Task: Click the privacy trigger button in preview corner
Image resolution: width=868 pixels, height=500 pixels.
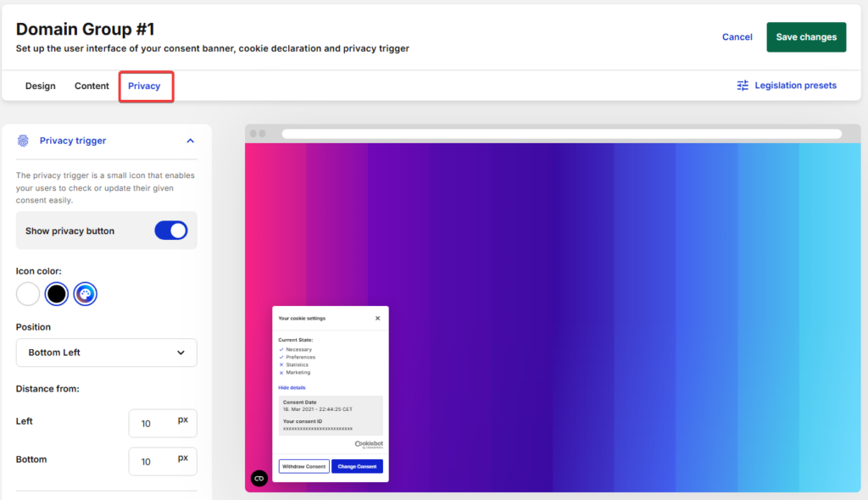Action: (x=259, y=478)
